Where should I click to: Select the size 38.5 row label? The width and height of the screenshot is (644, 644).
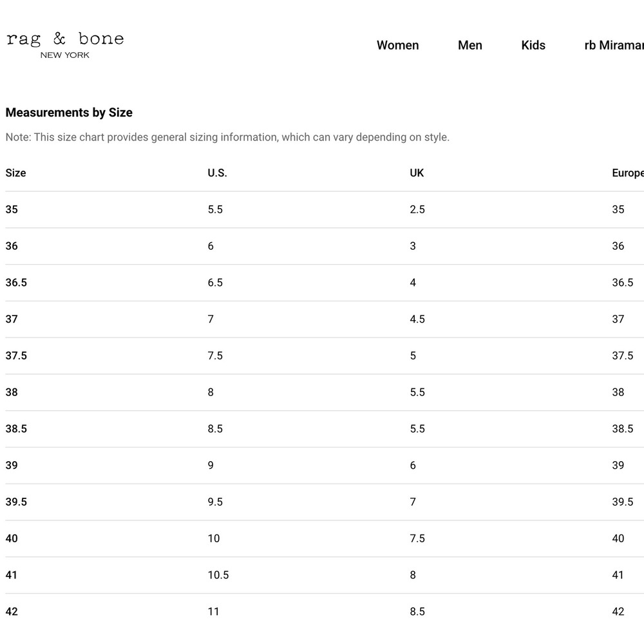tap(16, 429)
